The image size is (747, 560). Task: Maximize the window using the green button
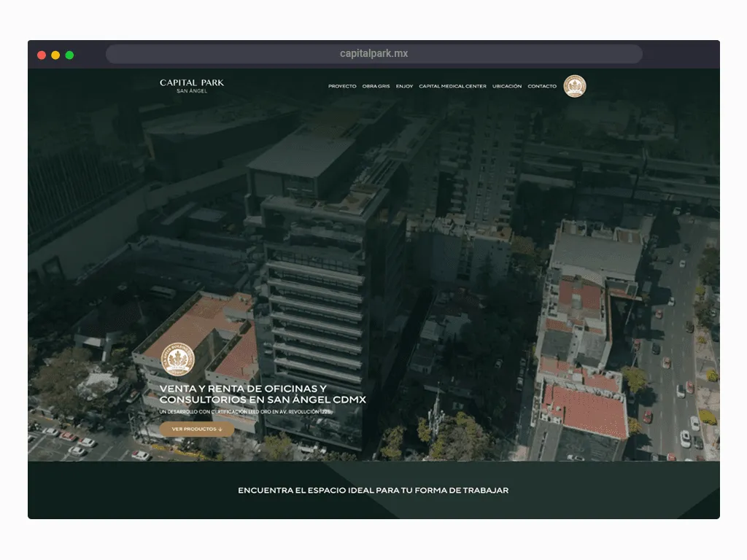click(69, 55)
